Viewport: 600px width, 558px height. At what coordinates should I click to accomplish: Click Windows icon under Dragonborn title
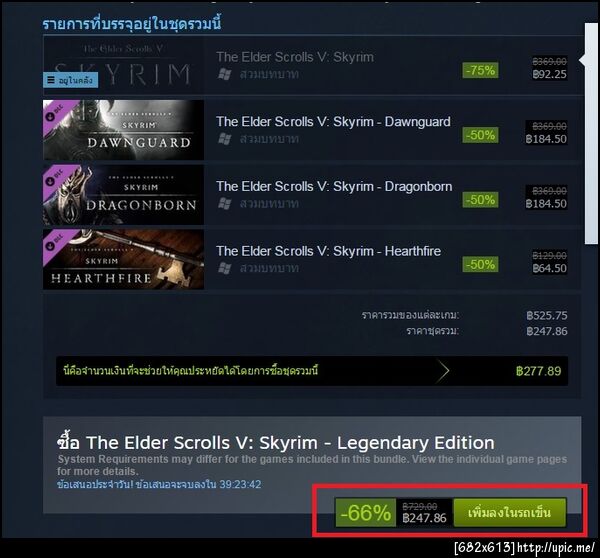(225, 203)
